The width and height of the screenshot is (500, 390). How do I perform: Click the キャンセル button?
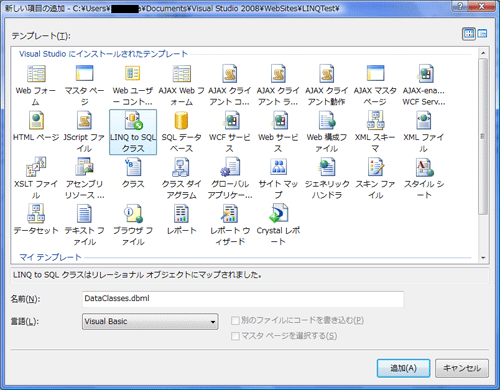tap(462, 368)
